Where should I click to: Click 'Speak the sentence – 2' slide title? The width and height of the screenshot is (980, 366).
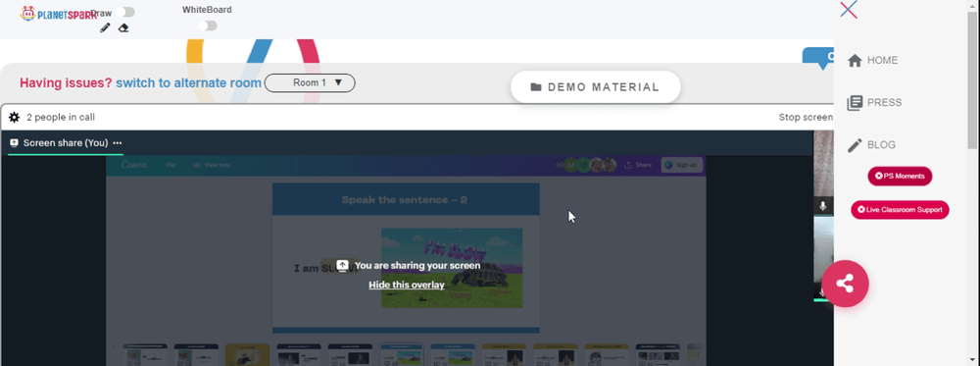pos(405,200)
